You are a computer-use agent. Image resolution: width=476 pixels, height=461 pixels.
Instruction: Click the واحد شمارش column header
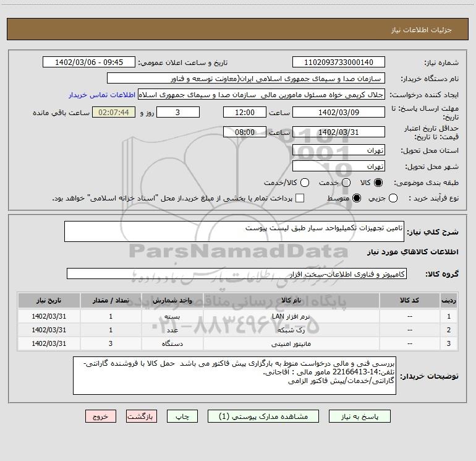[x=172, y=300]
